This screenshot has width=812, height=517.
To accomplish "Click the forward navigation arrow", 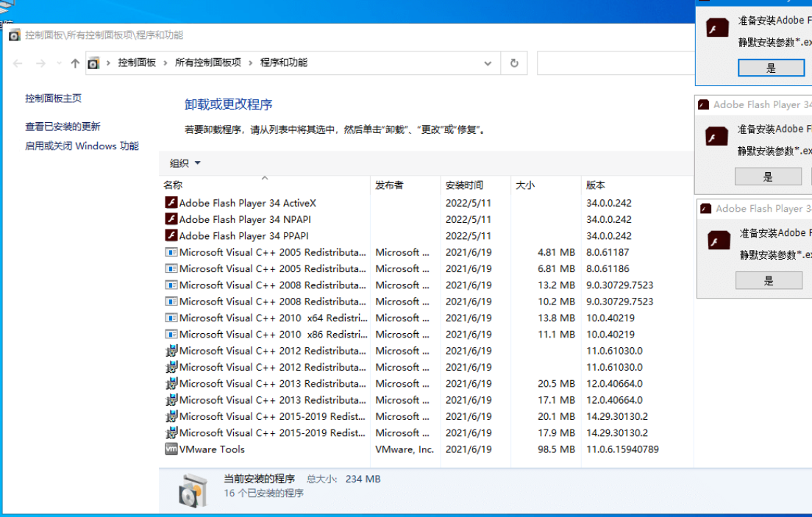I will [40, 63].
